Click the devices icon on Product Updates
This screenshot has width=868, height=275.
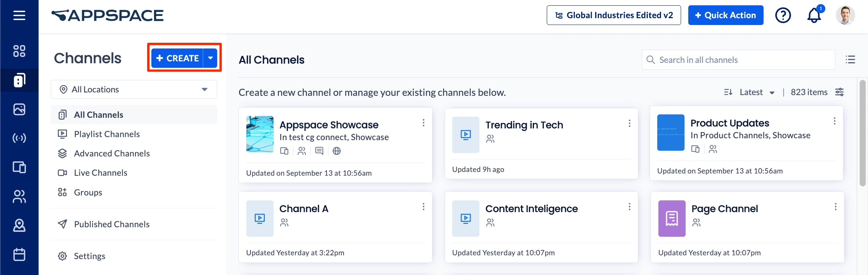click(x=695, y=149)
